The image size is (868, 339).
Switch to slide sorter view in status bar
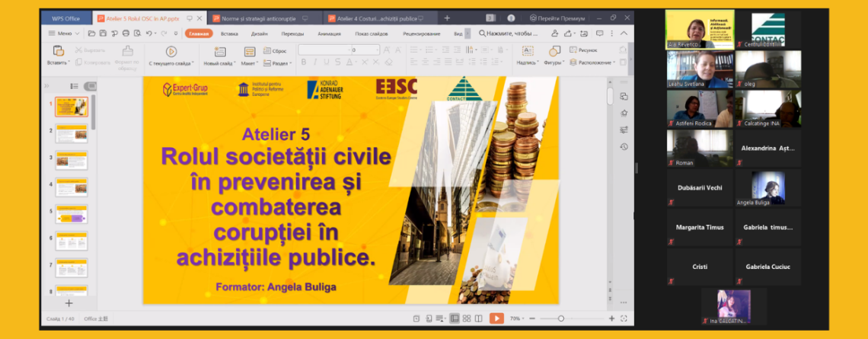(468, 318)
